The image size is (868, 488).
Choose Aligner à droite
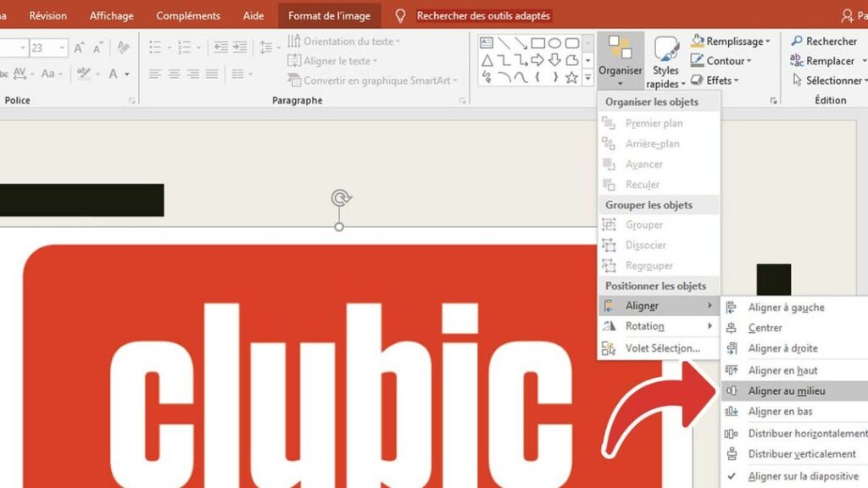[x=794, y=348]
